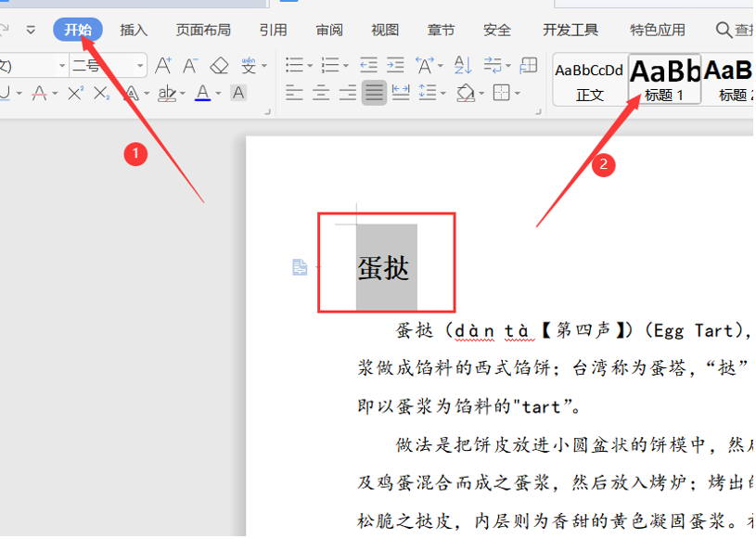The image size is (756, 539).
Task: Open the font dialog launcher
Action: (267, 112)
